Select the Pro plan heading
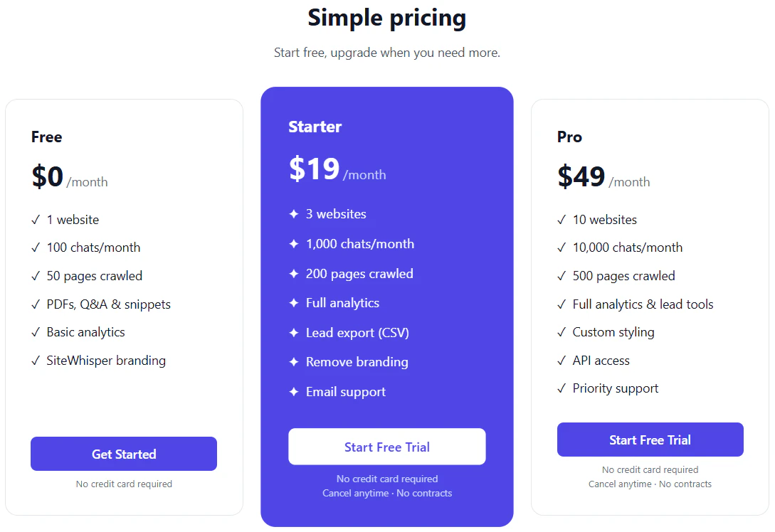775x532 pixels. (569, 137)
